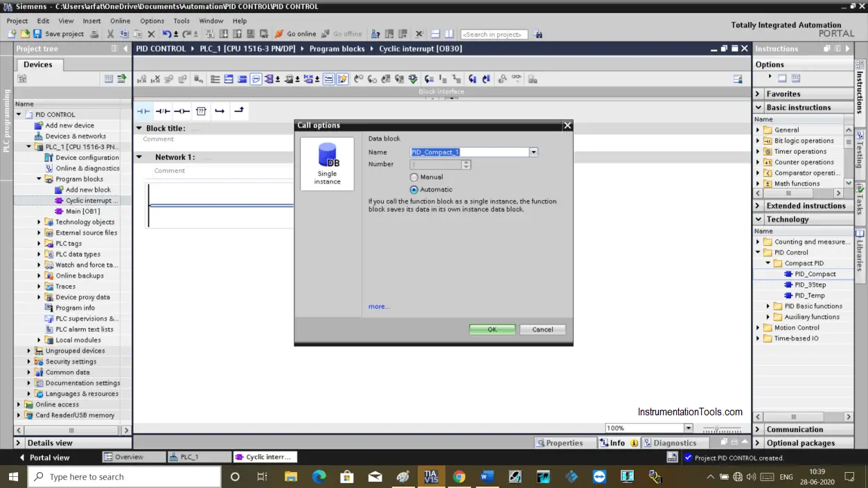Click the search start icon next to search box
868x488 pixels.
tap(538, 34)
